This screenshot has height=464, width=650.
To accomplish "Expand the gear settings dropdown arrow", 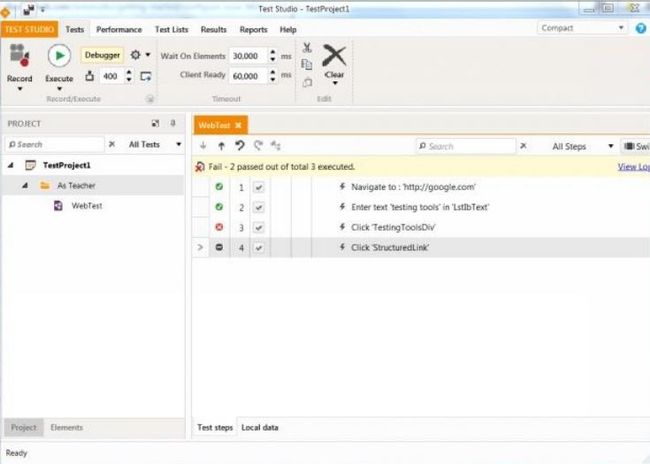I will pos(148,55).
